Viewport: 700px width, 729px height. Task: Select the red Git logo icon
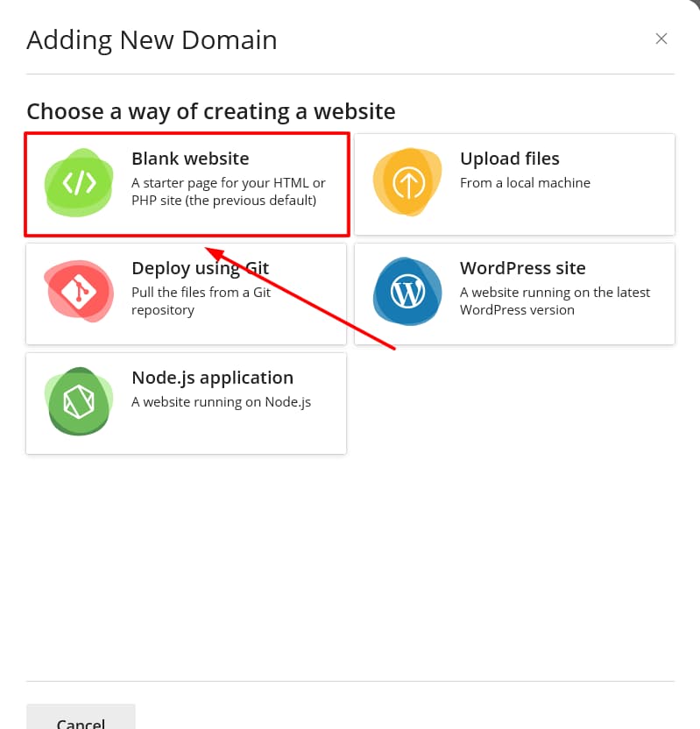79,293
